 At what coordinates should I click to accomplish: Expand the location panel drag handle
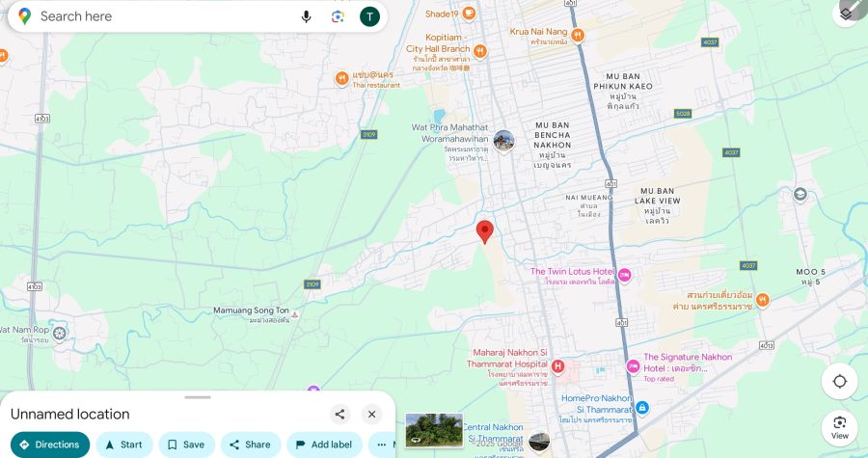coord(198,397)
